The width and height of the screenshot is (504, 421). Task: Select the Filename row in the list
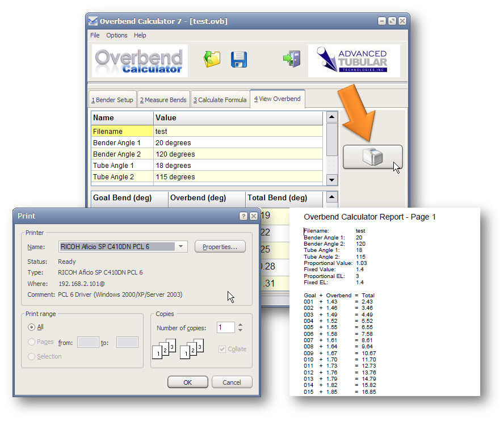(x=207, y=132)
